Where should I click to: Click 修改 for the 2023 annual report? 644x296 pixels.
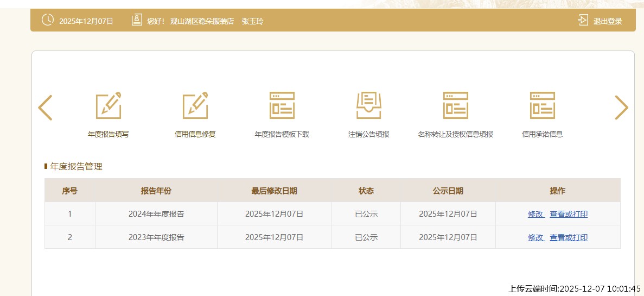tap(535, 237)
